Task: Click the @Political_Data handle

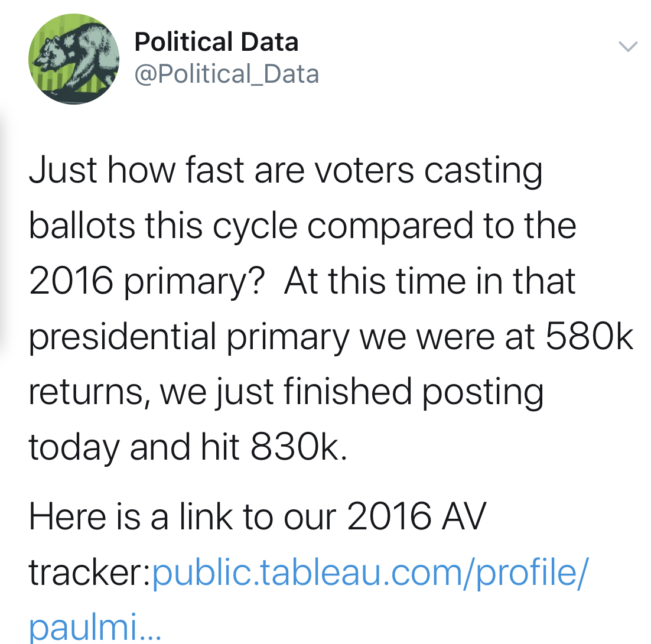Action: click(227, 74)
